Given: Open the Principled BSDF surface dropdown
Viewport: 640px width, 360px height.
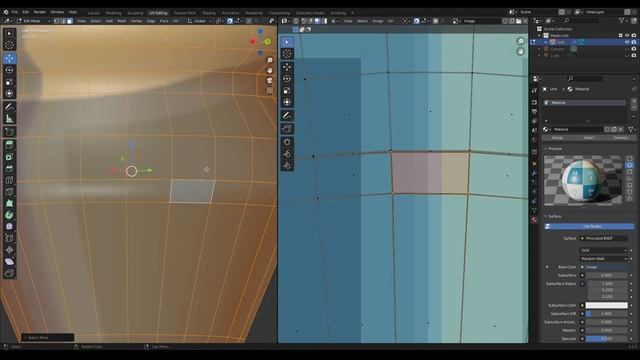Looking at the screenshot, I should pos(604,238).
